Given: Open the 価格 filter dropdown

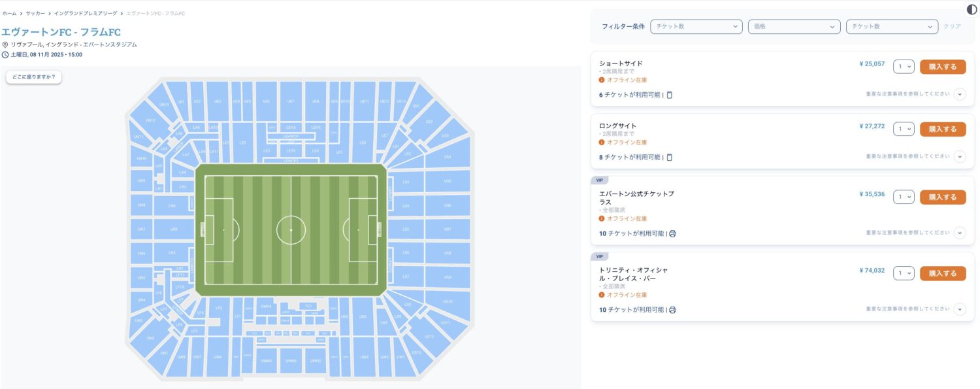Looking at the screenshot, I should click(794, 27).
